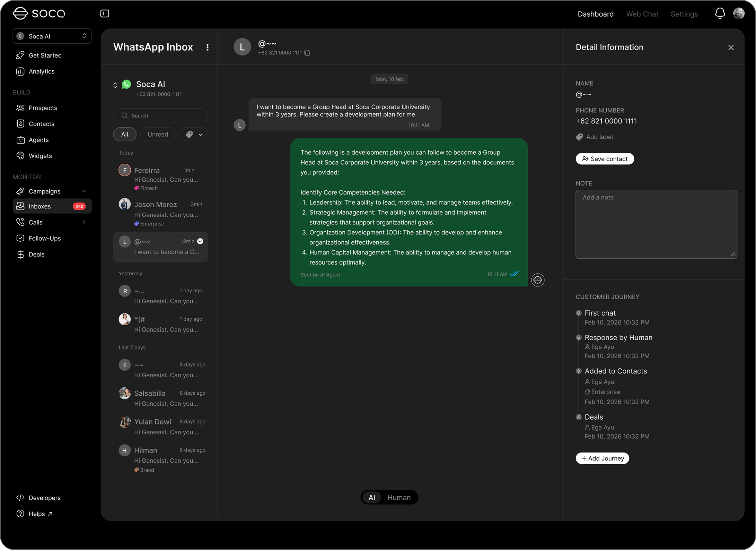Toggle the sidebar collapse icon
This screenshot has height=550, width=756.
[105, 14]
